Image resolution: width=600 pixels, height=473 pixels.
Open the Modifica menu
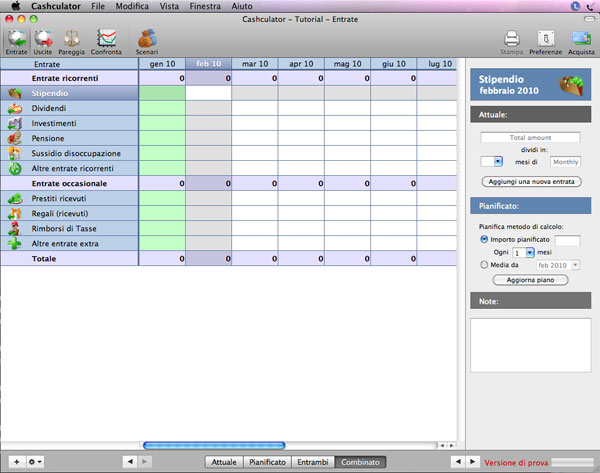coord(132,6)
